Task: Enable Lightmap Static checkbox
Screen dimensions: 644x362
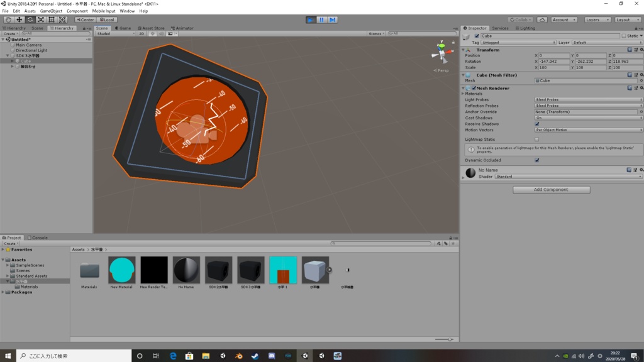Action: pyautogui.click(x=537, y=140)
